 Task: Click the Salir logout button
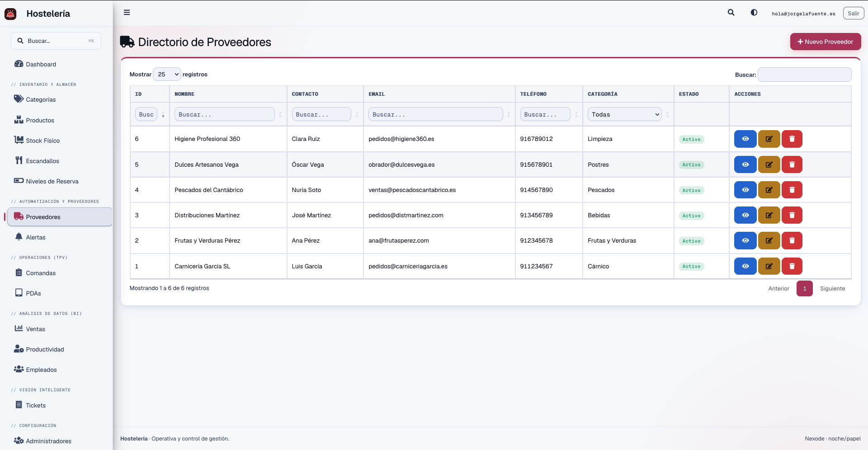854,13
